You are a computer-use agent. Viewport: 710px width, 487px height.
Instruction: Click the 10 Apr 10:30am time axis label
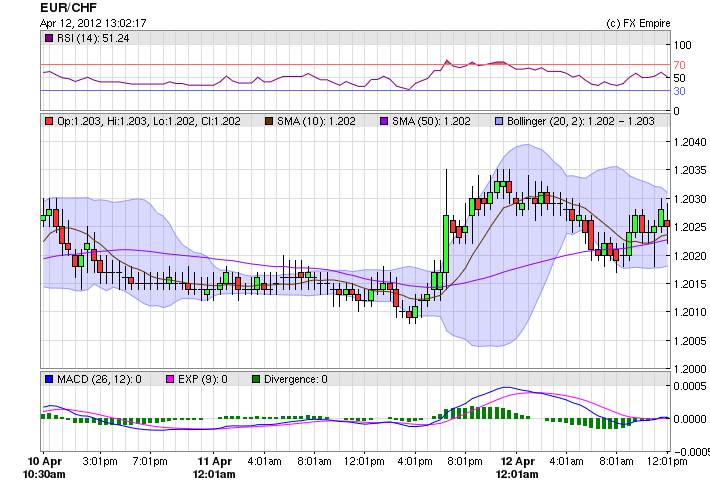(x=44, y=468)
